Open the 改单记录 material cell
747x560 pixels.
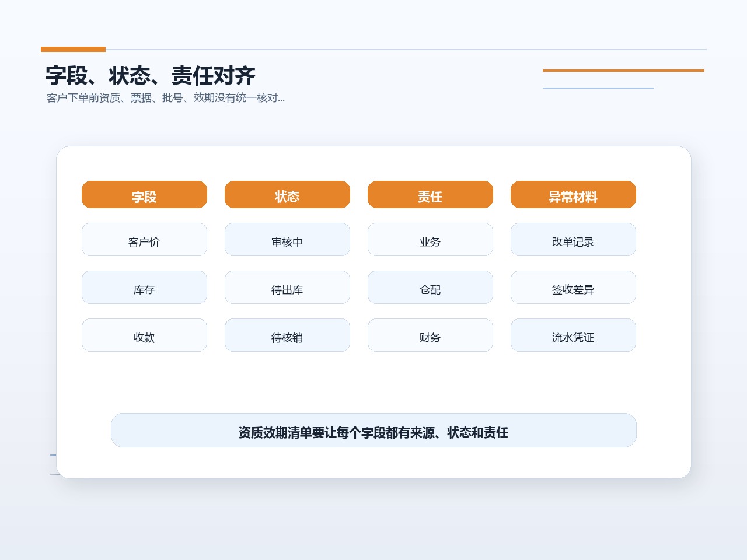coord(573,239)
